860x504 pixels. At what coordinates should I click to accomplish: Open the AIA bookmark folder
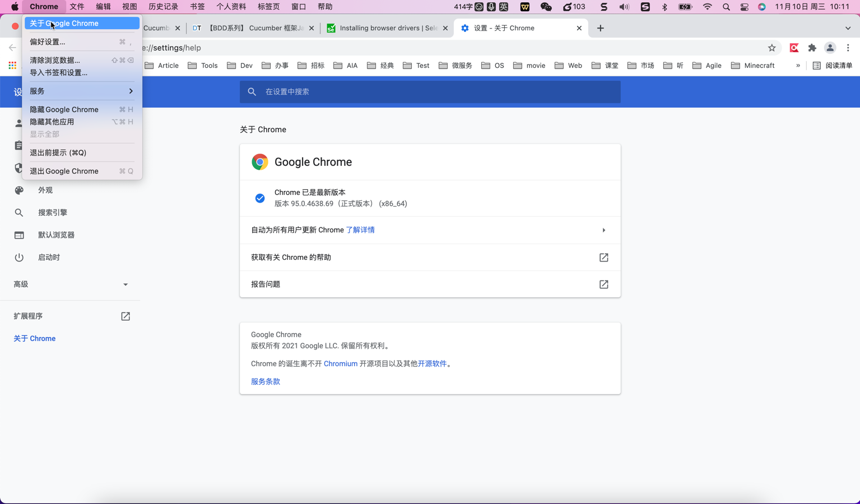[x=346, y=66]
